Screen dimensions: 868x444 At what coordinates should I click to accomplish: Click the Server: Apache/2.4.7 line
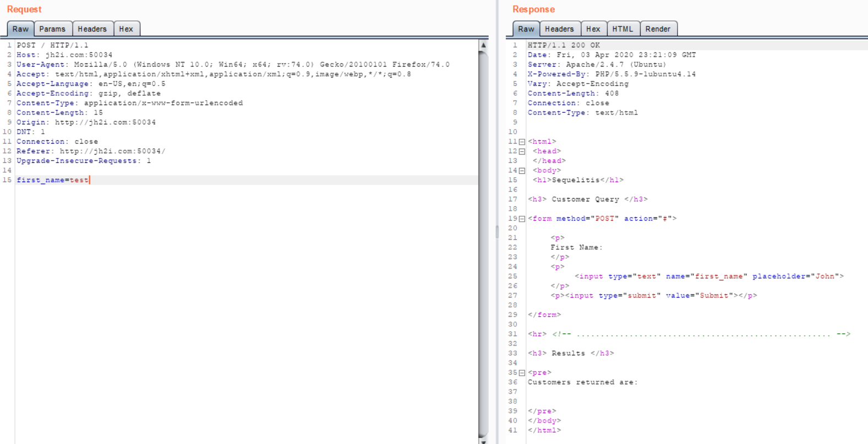point(597,64)
